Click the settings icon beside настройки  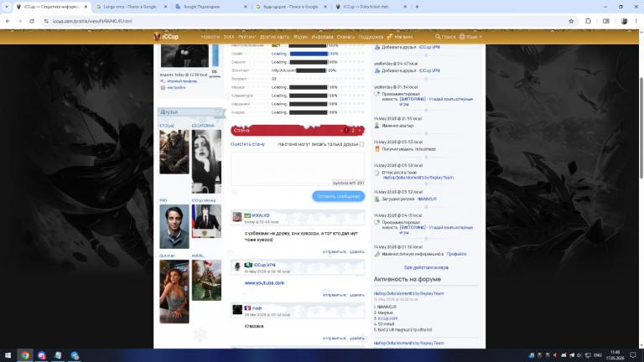click(163, 87)
